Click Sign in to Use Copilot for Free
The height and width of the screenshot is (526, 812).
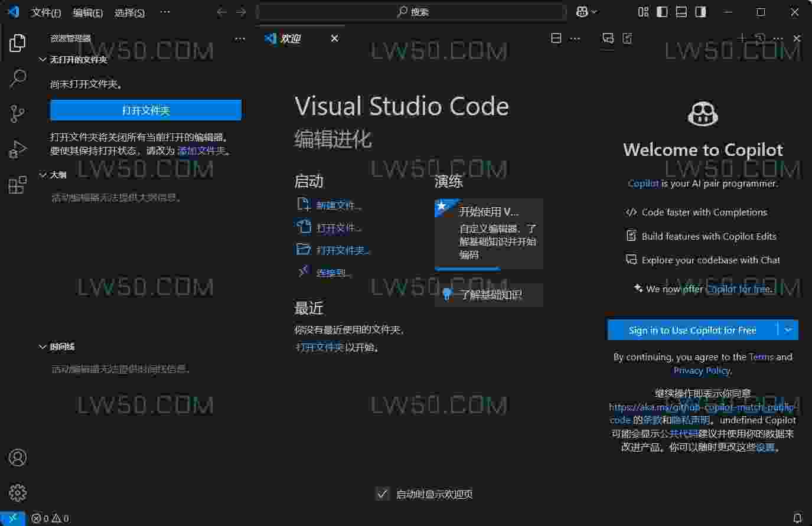click(692, 330)
